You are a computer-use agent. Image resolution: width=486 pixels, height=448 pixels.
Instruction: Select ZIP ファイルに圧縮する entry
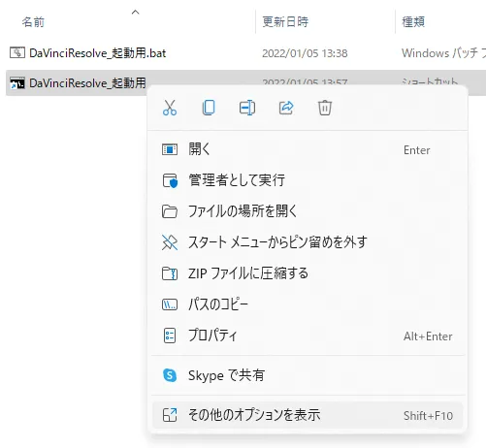pyautogui.click(x=308, y=273)
